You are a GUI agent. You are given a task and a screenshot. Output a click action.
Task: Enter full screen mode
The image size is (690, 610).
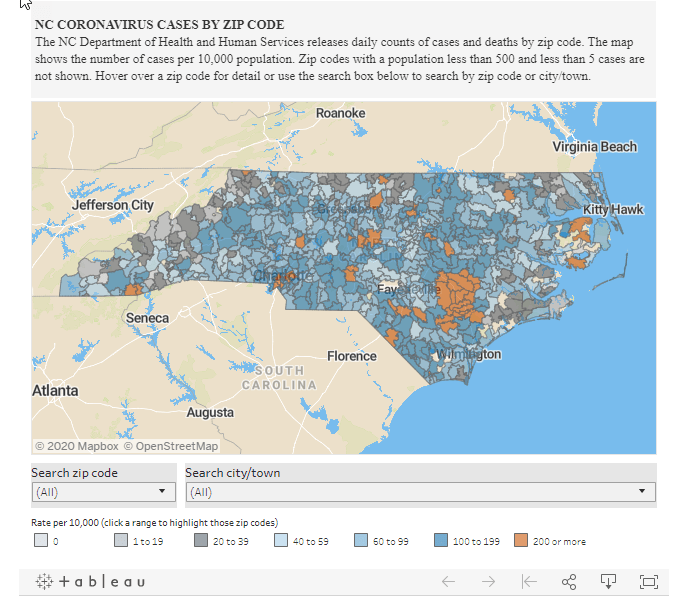(648, 581)
